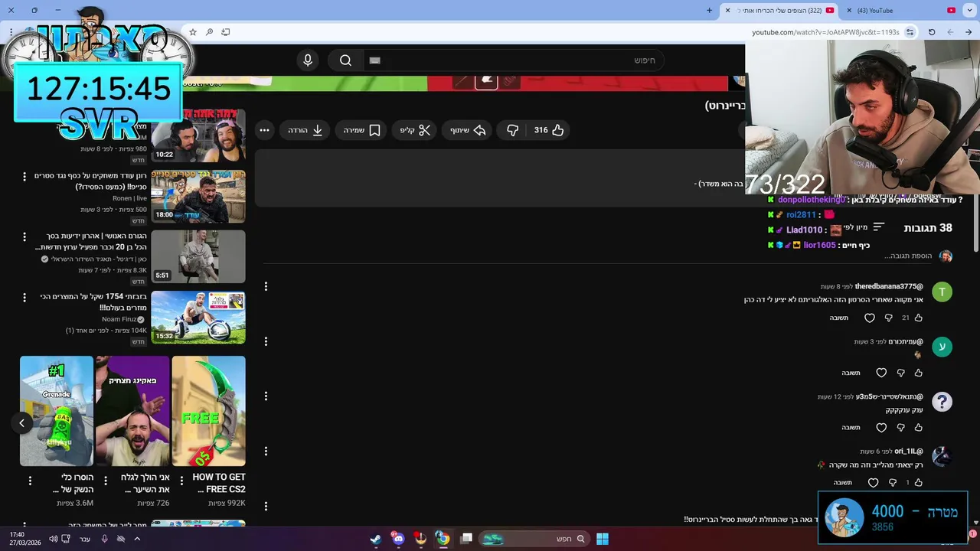Like the video showing 316 likes
The image size is (980, 551).
549,130
